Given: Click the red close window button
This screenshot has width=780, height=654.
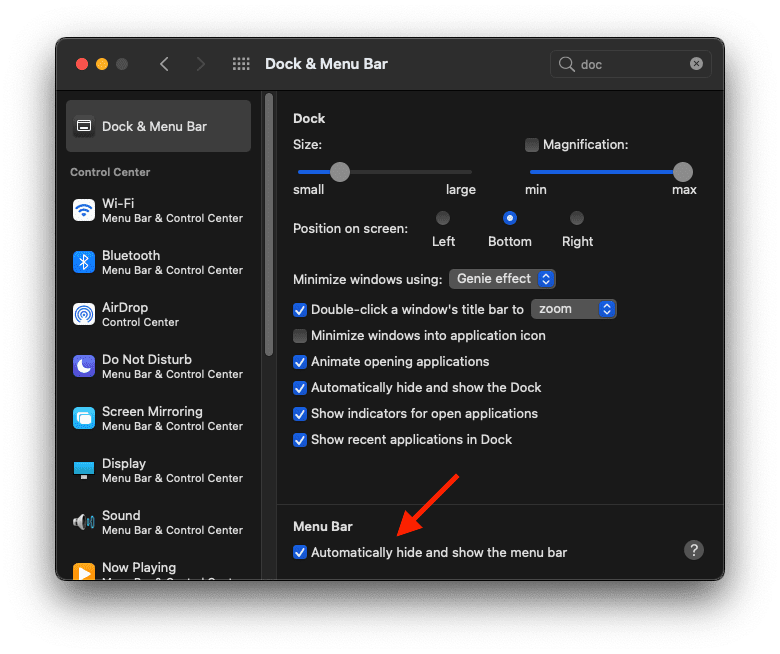Looking at the screenshot, I should point(82,64).
